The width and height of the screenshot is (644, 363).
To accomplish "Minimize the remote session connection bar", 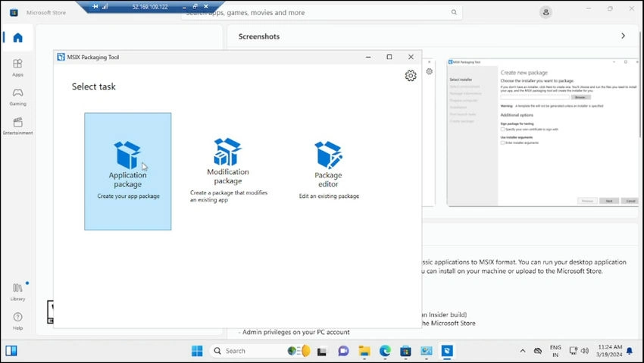I will 184,7.
